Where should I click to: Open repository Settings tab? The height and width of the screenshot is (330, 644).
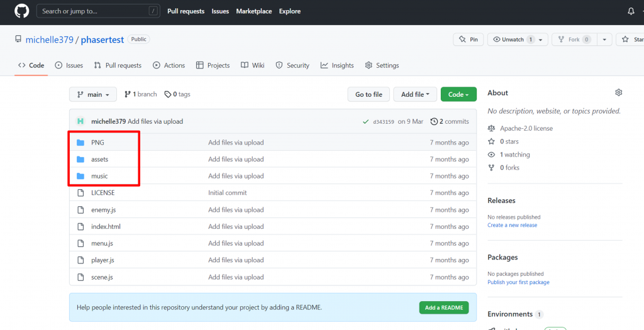pos(382,65)
